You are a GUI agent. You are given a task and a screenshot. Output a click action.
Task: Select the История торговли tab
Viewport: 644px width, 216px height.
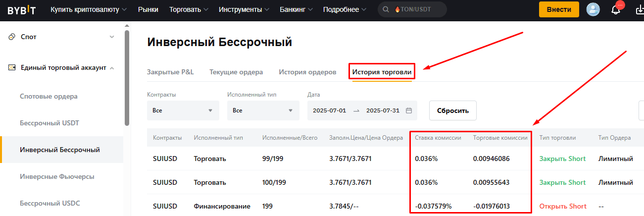(x=382, y=72)
